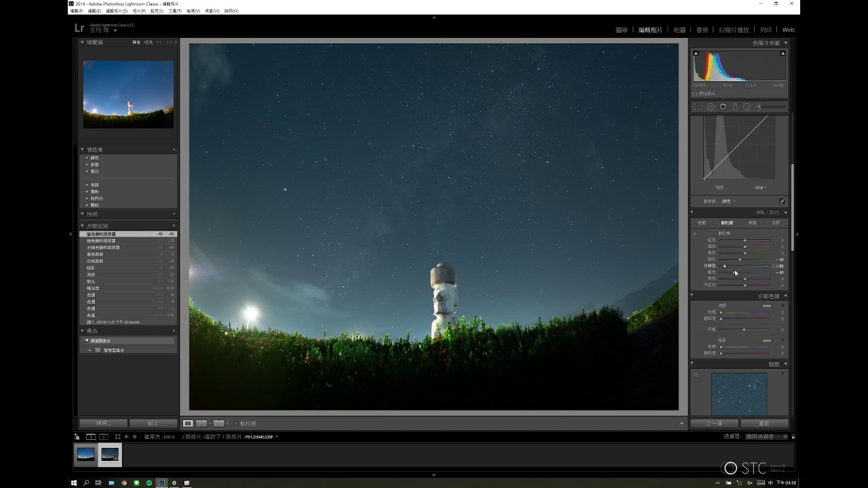868x488 pixels.
Task: Open Windows taskbar search
Action: 86,483
